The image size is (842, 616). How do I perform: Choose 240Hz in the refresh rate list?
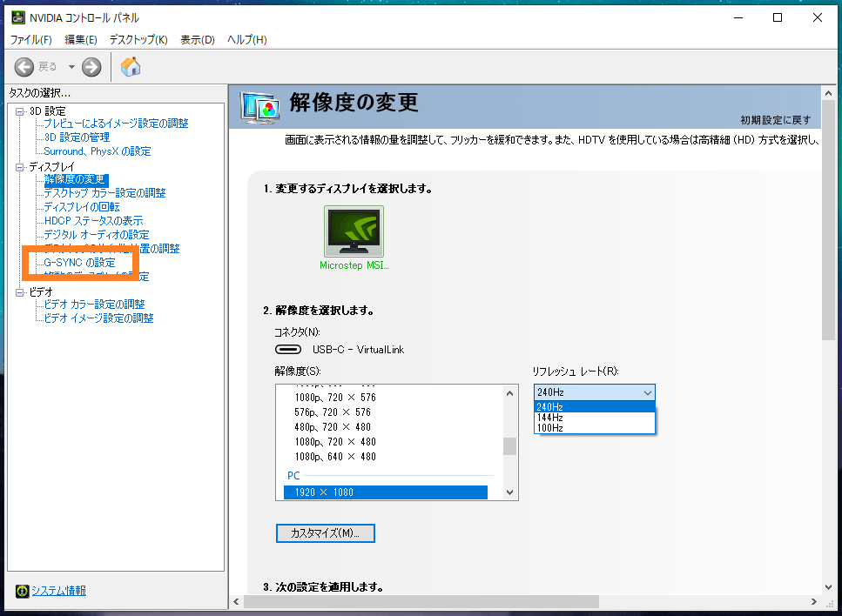[x=595, y=406]
